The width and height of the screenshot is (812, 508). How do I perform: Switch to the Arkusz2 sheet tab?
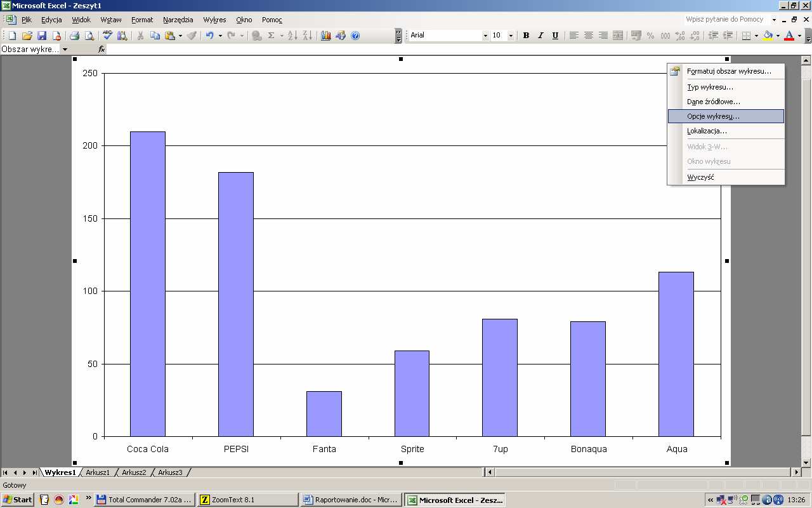click(134, 472)
